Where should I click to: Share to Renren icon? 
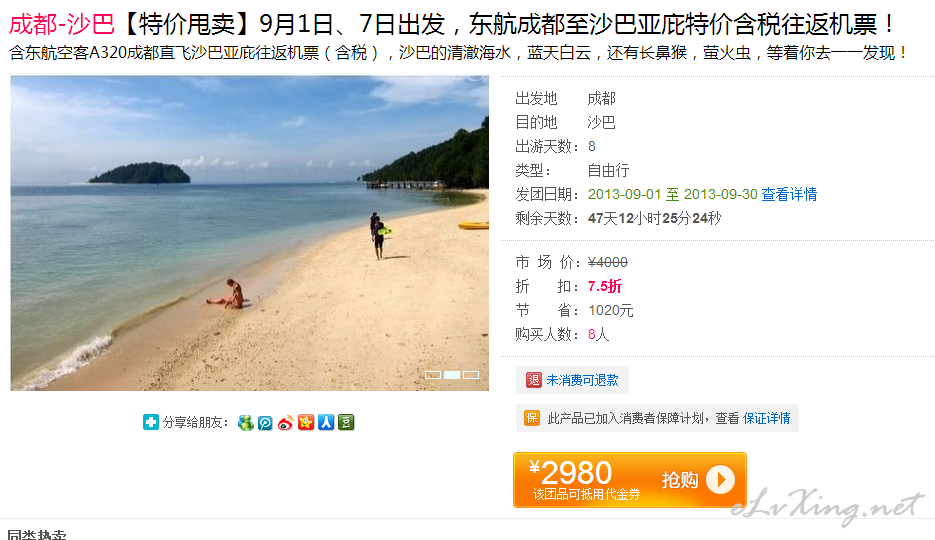326,423
